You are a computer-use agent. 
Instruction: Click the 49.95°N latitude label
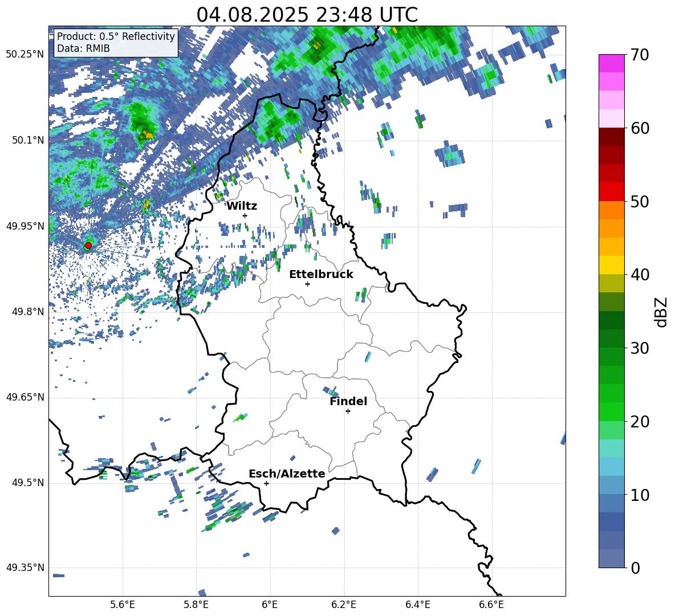tap(25, 226)
